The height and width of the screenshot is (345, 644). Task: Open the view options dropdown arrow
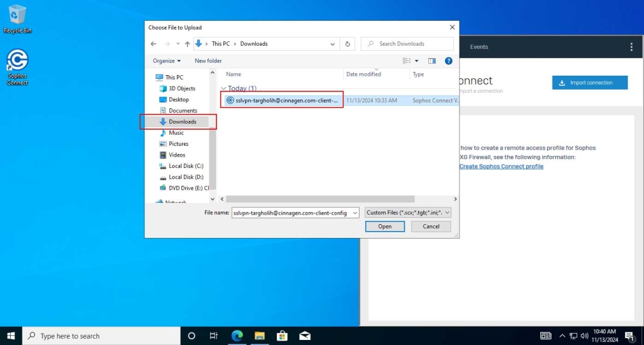[x=416, y=61]
